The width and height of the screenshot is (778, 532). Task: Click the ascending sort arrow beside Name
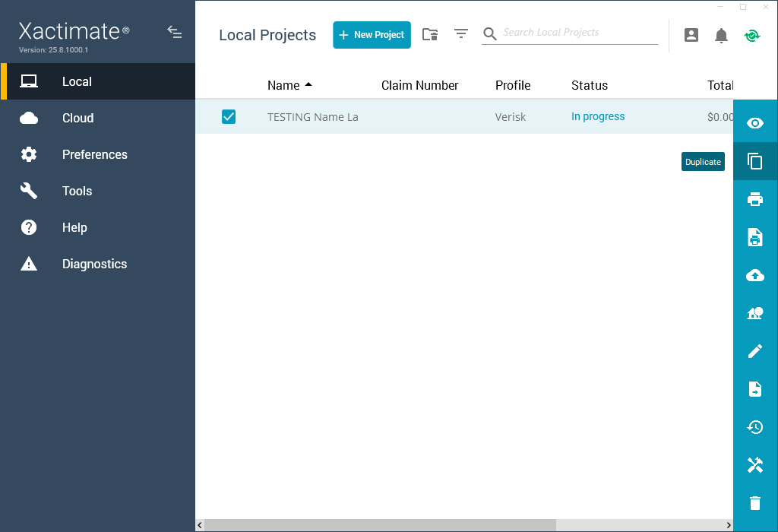coord(308,85)
